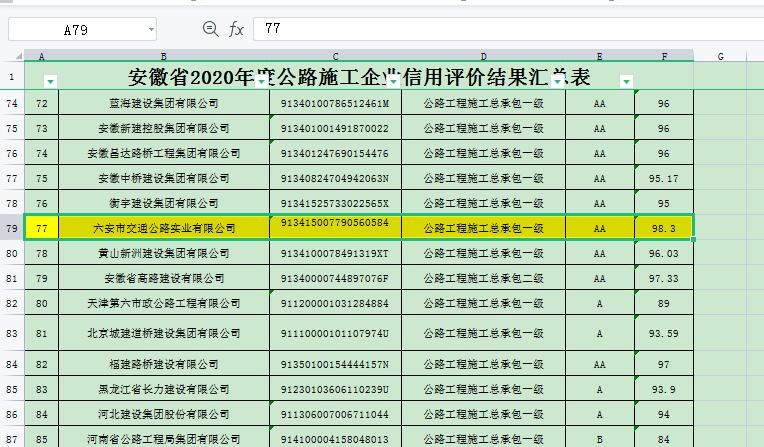Click the select-all corner of the grid

coord(12,56)
